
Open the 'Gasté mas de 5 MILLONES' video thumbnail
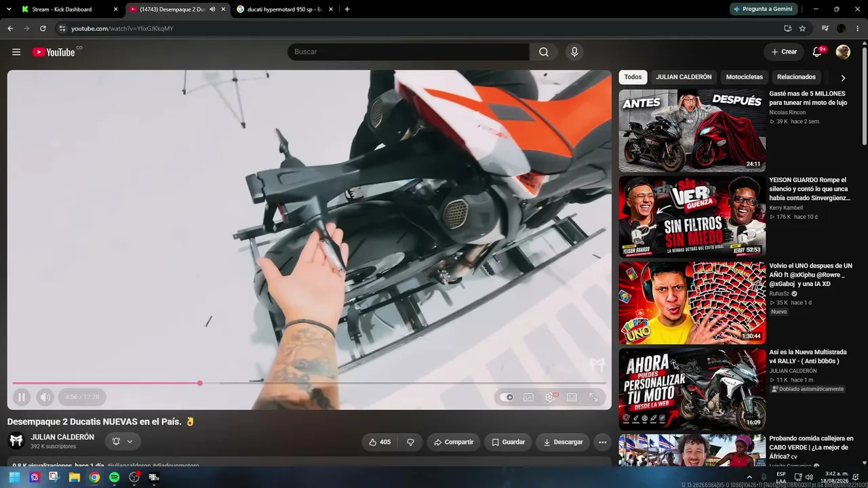[692, 130]
